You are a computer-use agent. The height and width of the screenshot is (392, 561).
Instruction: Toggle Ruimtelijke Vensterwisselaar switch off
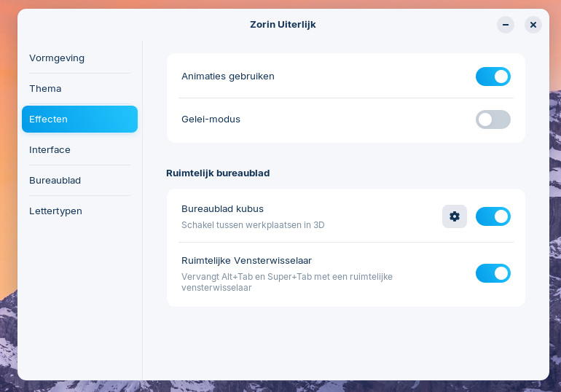(x=493, y=273)
